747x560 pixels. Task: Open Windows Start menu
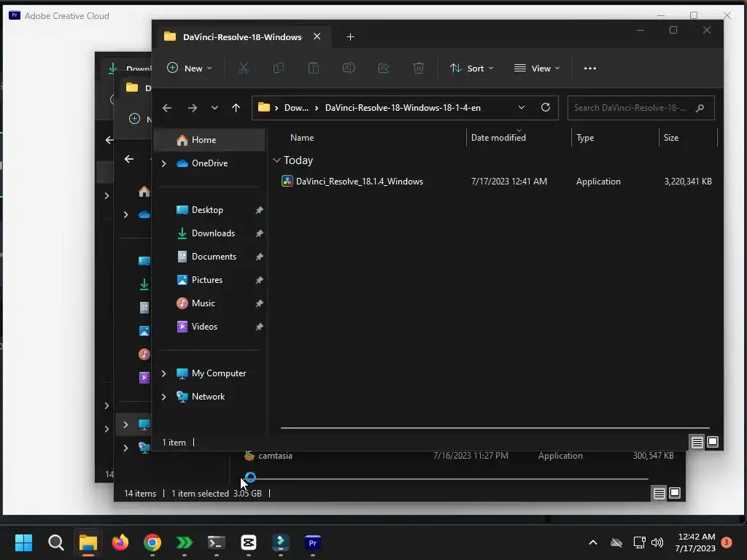23,542
